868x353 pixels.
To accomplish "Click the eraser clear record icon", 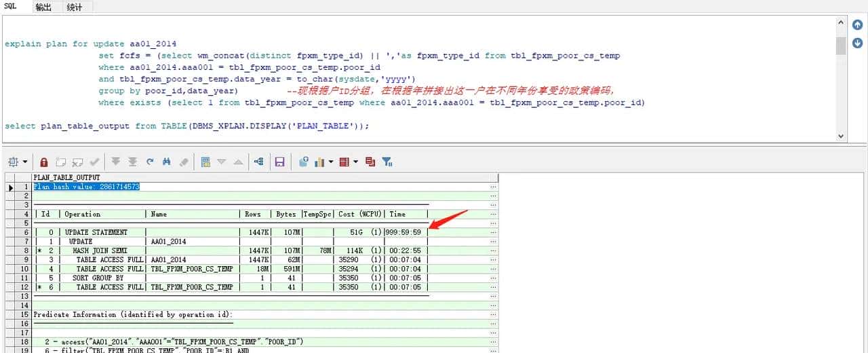I will pyautogui.click(x=183, y=162).
